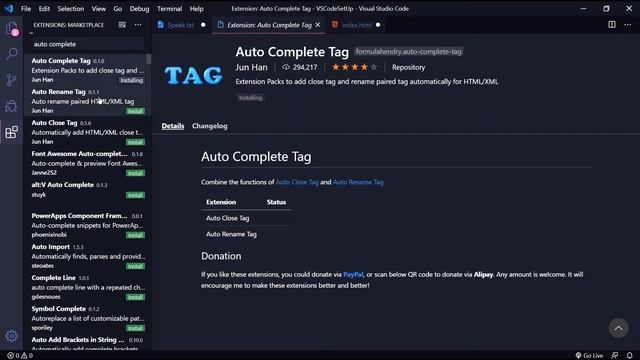Open publisher Jun Han in the extension header
Screen dimensions: 640x360
[x=251, y=67]
